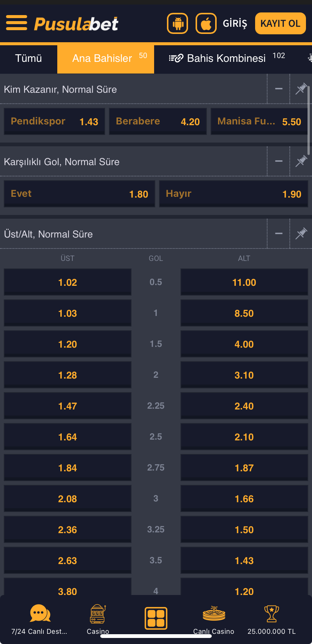Open the hamburger menu
Screen dimensions: 312x644
[17, 23]
